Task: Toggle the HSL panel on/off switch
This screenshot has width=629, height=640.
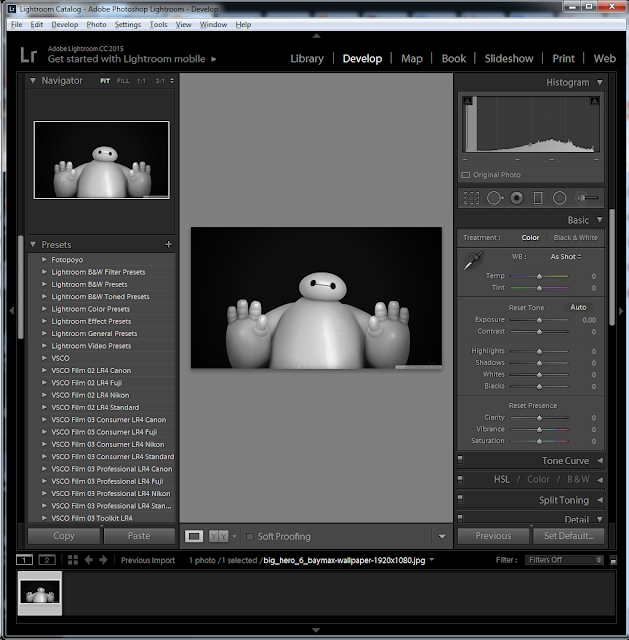Action: coord(460,479)
